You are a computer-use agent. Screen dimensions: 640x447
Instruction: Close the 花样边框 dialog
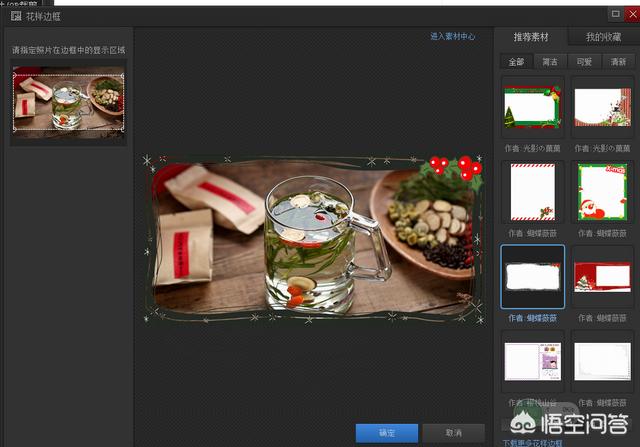click(x=632, y=14)
